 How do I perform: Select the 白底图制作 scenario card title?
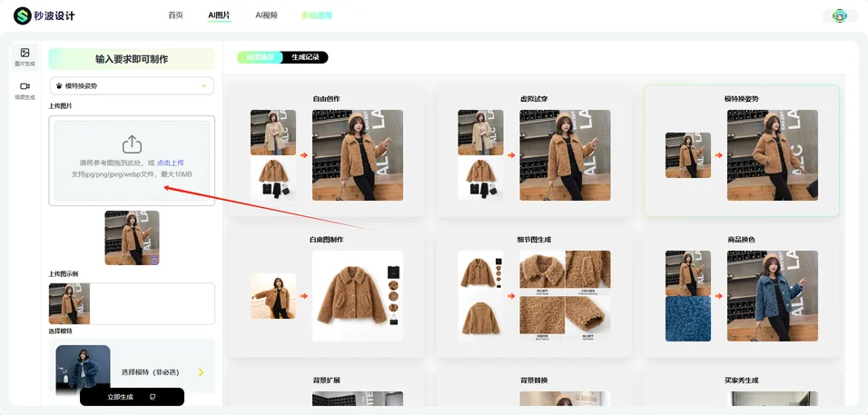[x=327, y=240]
